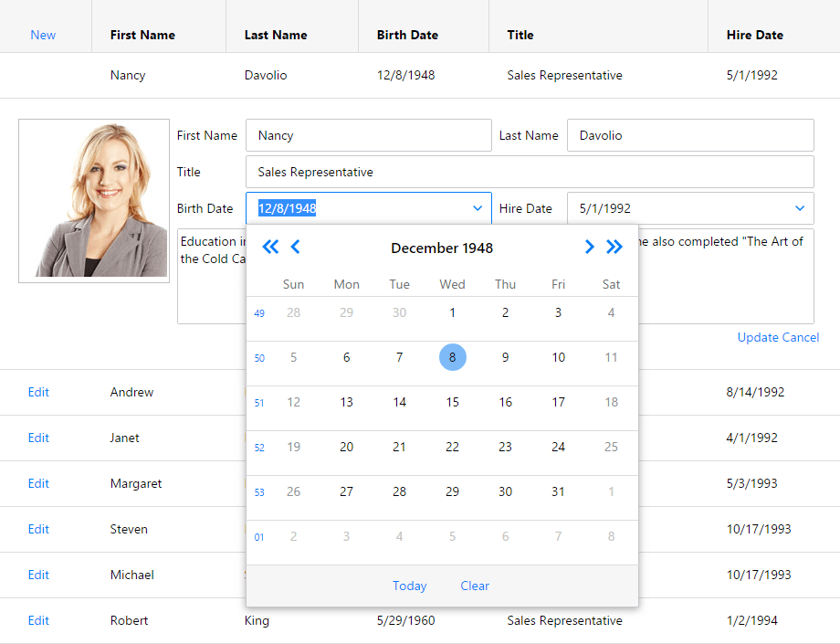
Task: Add a New employee row
Action: (x=43, y=35)
